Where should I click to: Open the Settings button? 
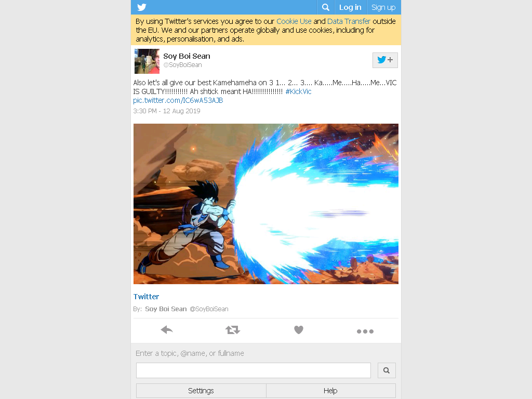click(201, 391)
